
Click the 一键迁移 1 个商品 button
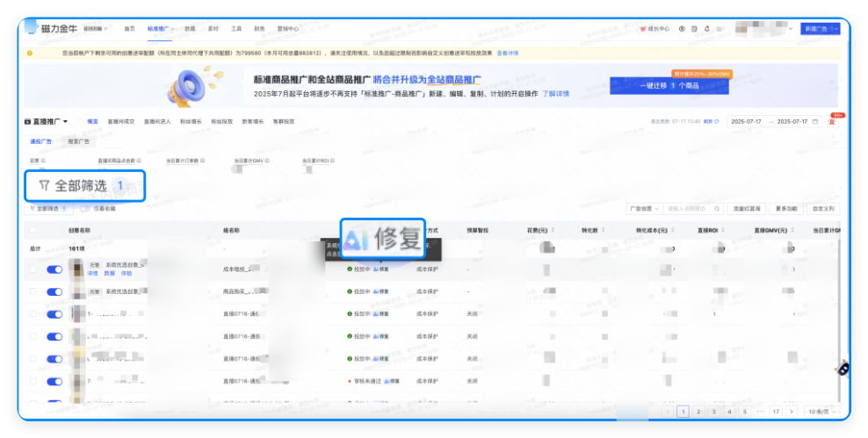[669, 86]
